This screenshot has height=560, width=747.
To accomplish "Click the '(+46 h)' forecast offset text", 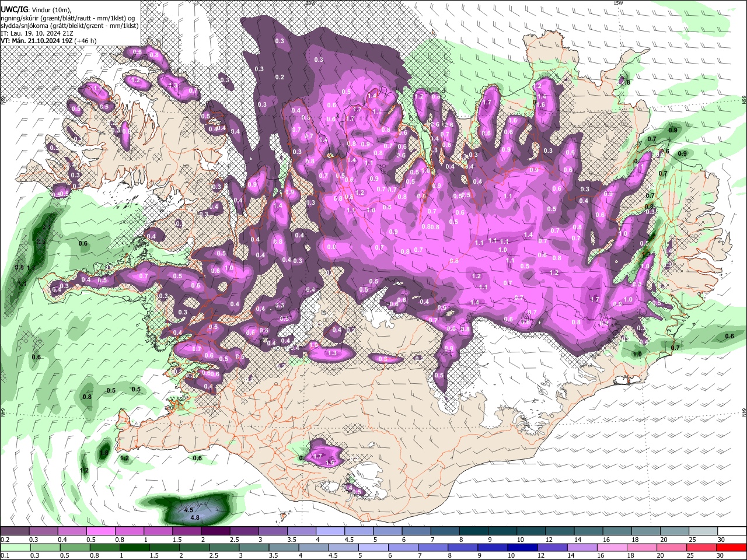I will pos(86,41).
